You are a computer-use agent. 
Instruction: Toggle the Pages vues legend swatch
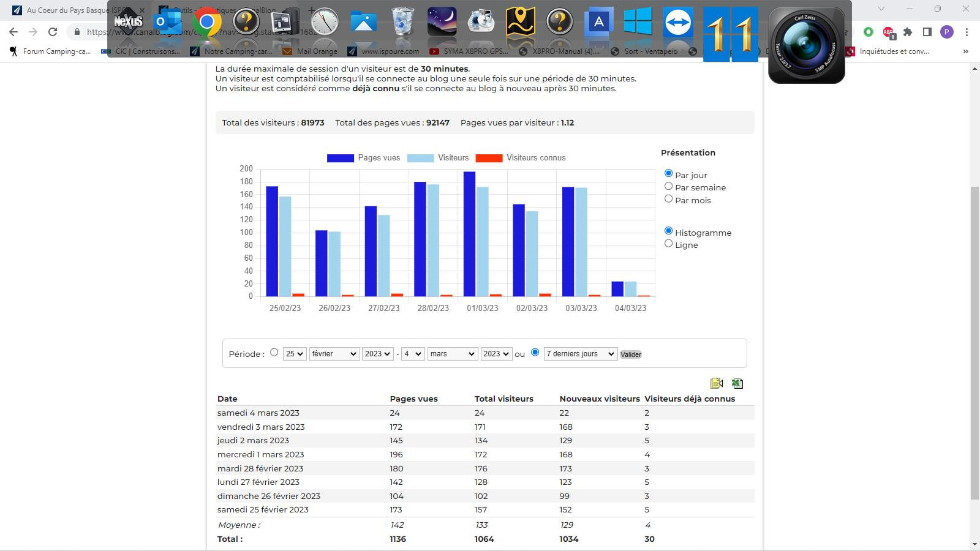(x=340, y=158)
